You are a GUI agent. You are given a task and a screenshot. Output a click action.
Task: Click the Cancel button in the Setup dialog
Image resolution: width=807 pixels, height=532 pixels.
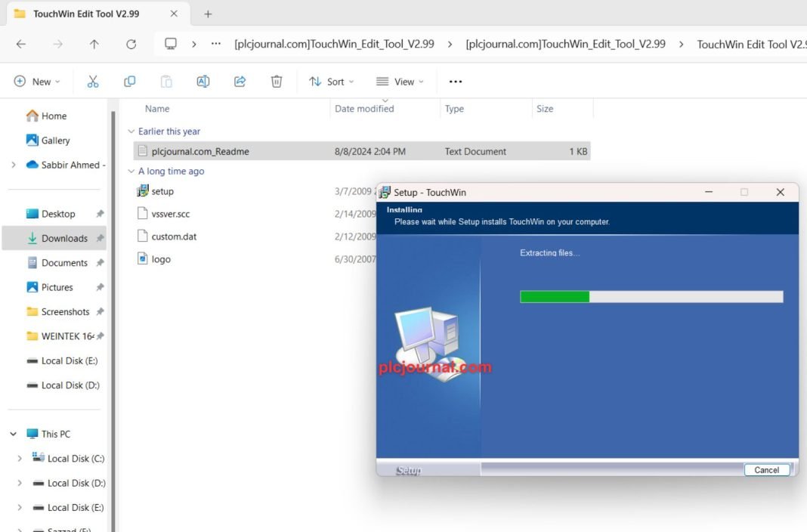tap(767, 469)
